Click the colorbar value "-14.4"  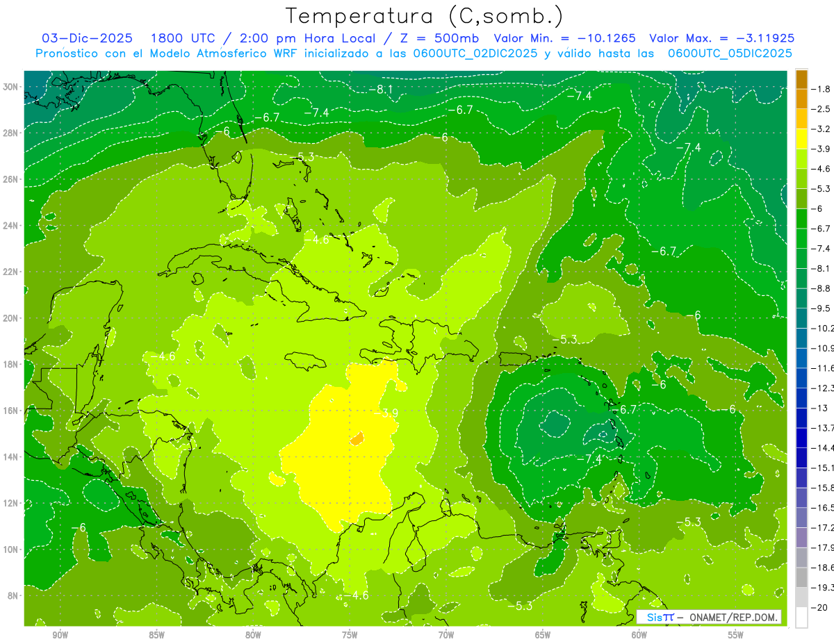[x=823, y=447]
